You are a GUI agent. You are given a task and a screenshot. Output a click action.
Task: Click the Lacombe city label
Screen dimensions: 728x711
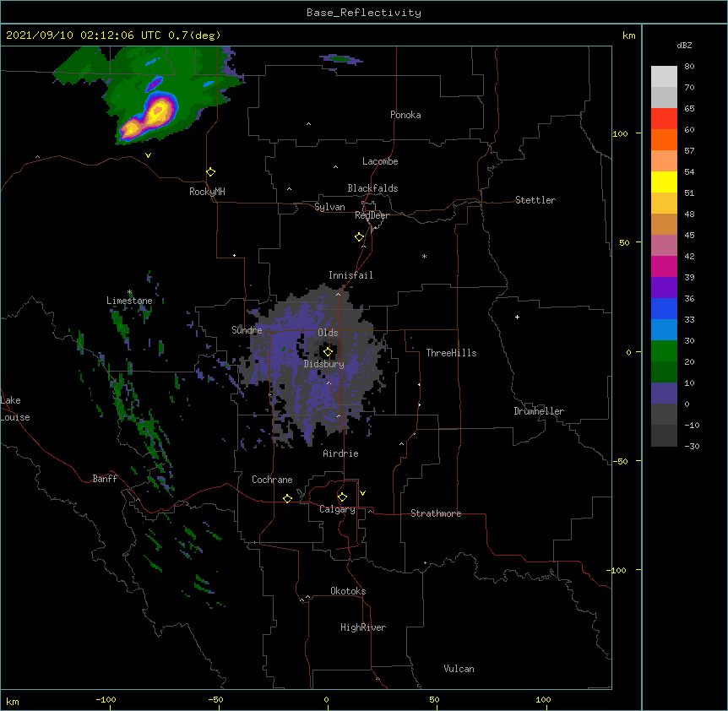click(380, 161)
